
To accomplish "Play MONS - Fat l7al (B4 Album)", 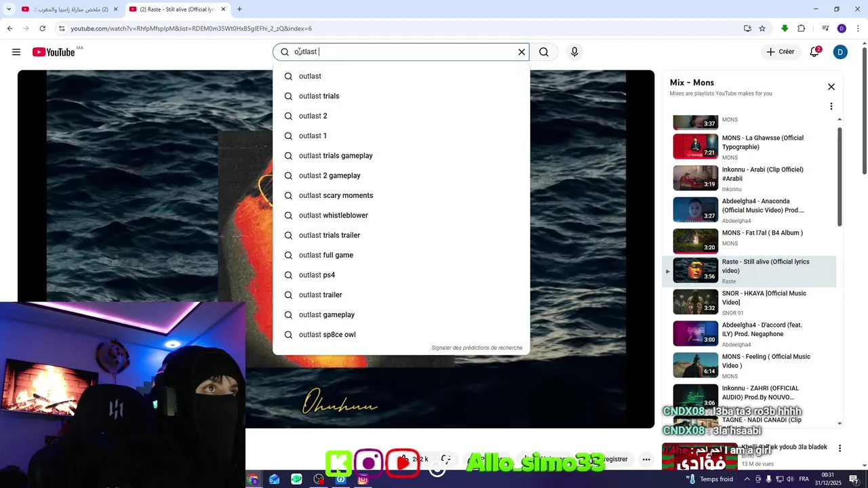I will tap(749, 241).
